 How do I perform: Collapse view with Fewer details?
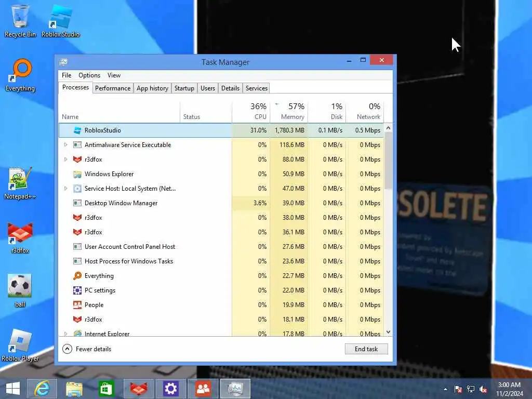(x=87, y=349)
